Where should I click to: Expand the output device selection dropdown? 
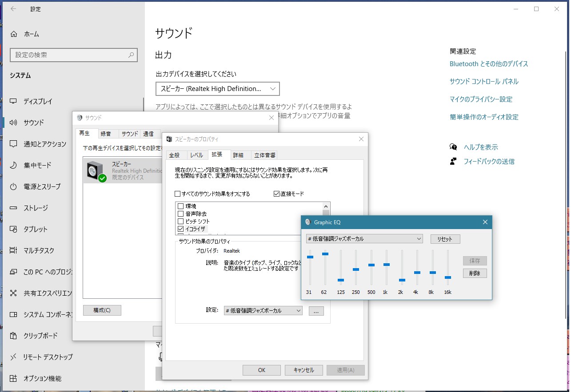click(x=218, y=89)
